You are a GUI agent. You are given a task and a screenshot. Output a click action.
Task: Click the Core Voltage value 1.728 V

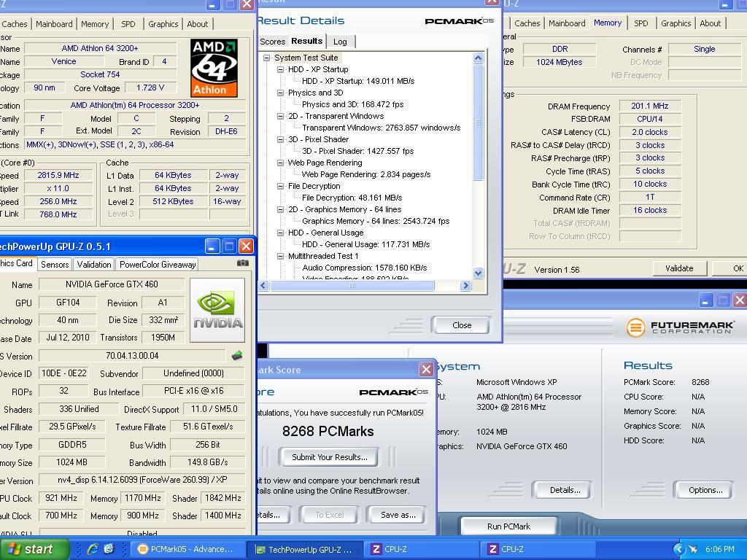pos(150,87)
